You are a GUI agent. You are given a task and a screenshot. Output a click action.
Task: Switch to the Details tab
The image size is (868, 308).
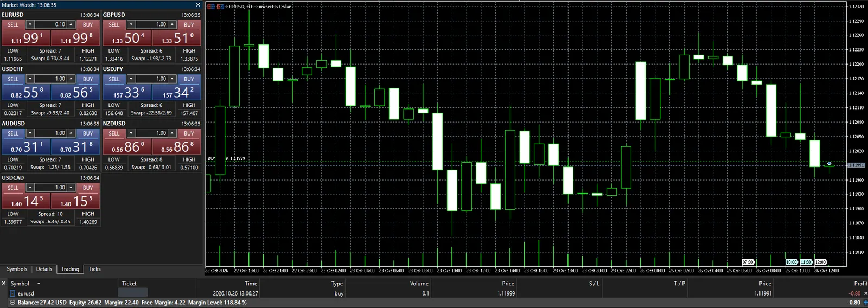[44, 269]
